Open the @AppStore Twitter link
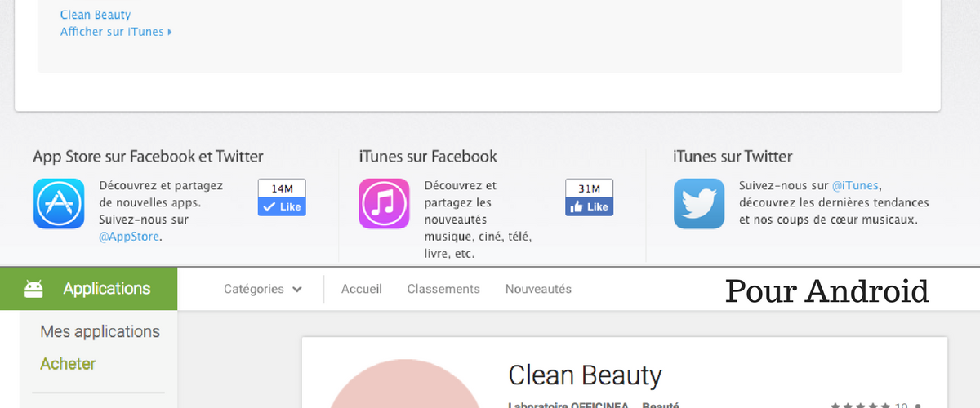The height and width of the screenshot is (408, 980). (x=129, y=237)
